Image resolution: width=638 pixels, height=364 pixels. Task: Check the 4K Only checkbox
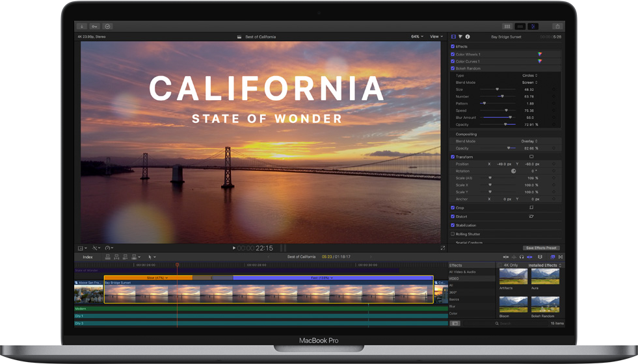499,265
